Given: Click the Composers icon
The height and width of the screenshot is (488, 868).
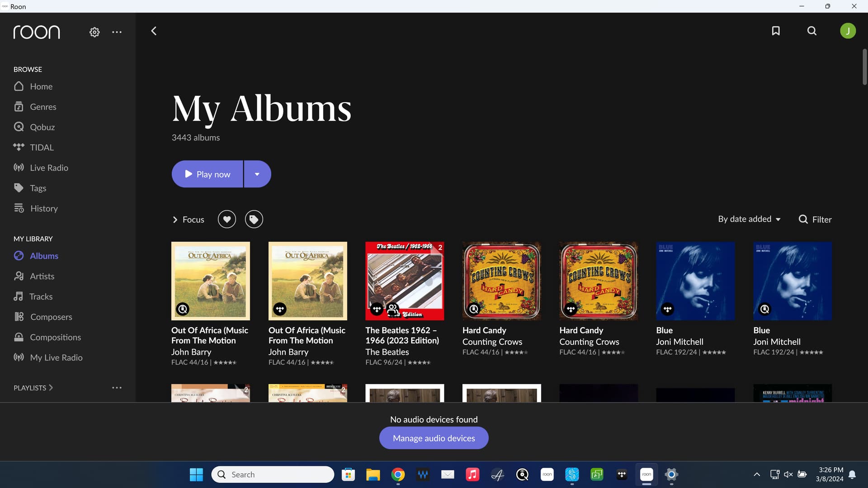Looking at the screenshot, I should tap(19, 316).
